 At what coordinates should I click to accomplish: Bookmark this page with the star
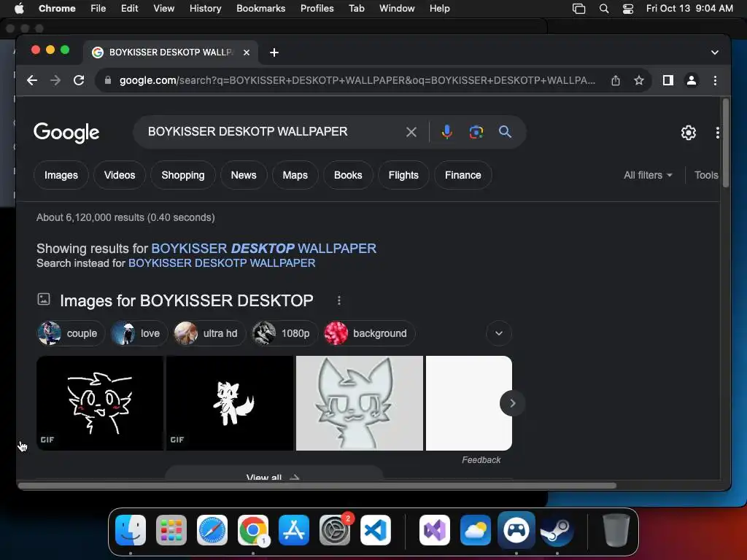pyautogui.click(x=639, y=80)
